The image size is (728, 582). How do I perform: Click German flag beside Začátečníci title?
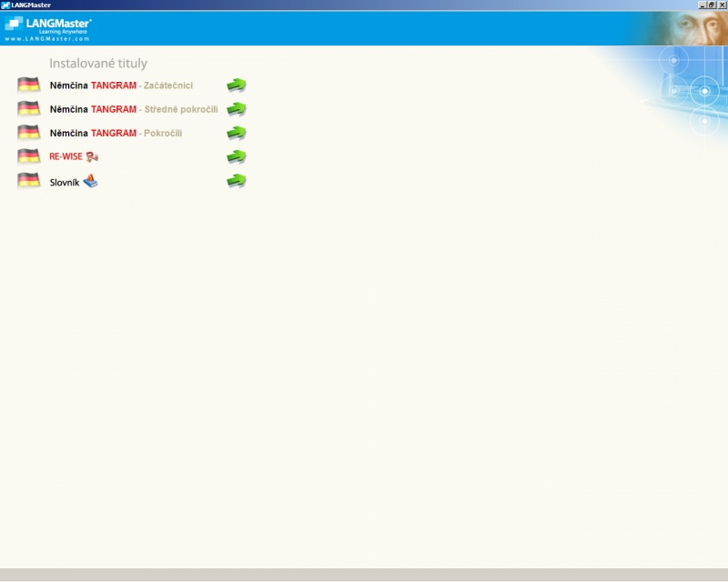pyautogui.click(x=29, y=85)
